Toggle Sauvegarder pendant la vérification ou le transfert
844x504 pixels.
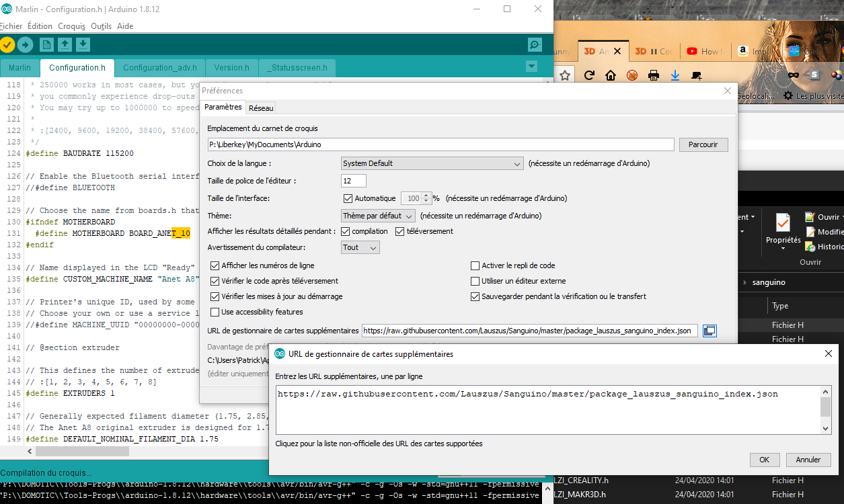pos(475,296)
